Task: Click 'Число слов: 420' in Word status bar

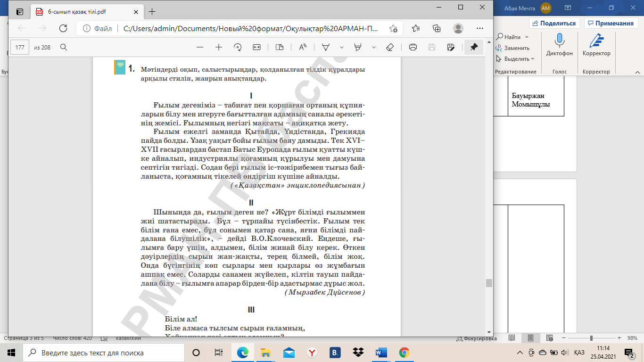Action: pyautogui.click(x=72, y=338)
